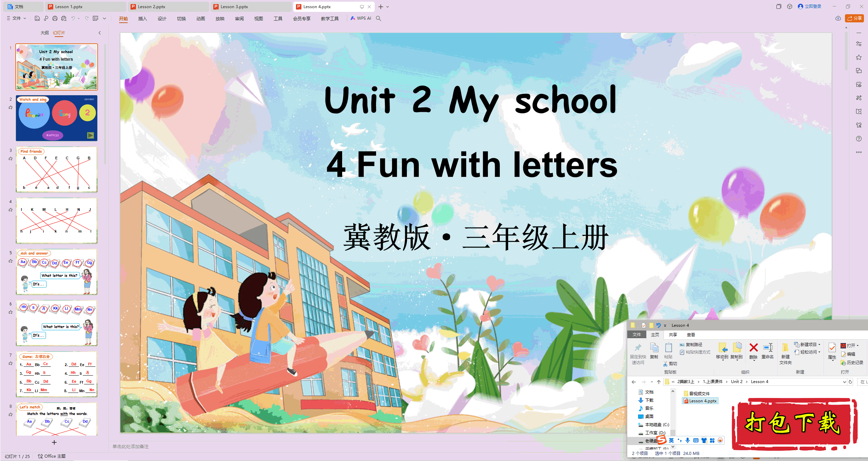Click 复制路径 in Explorer ribbon
The image size is (868, 461).
[x=691, y=344]
